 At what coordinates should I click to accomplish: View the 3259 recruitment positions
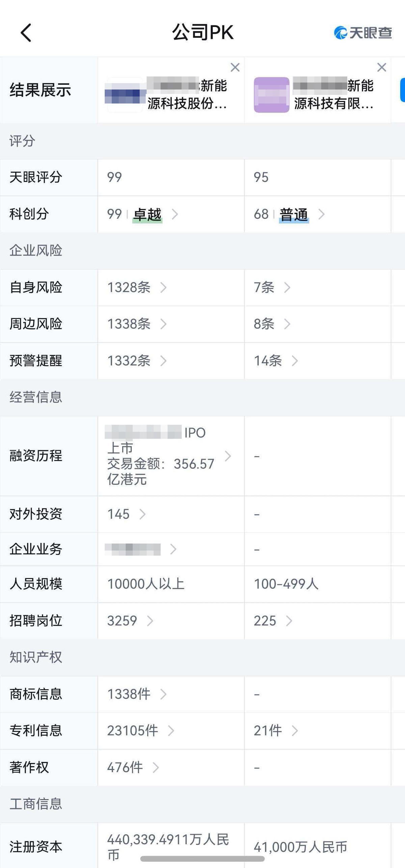coord(130,621)
